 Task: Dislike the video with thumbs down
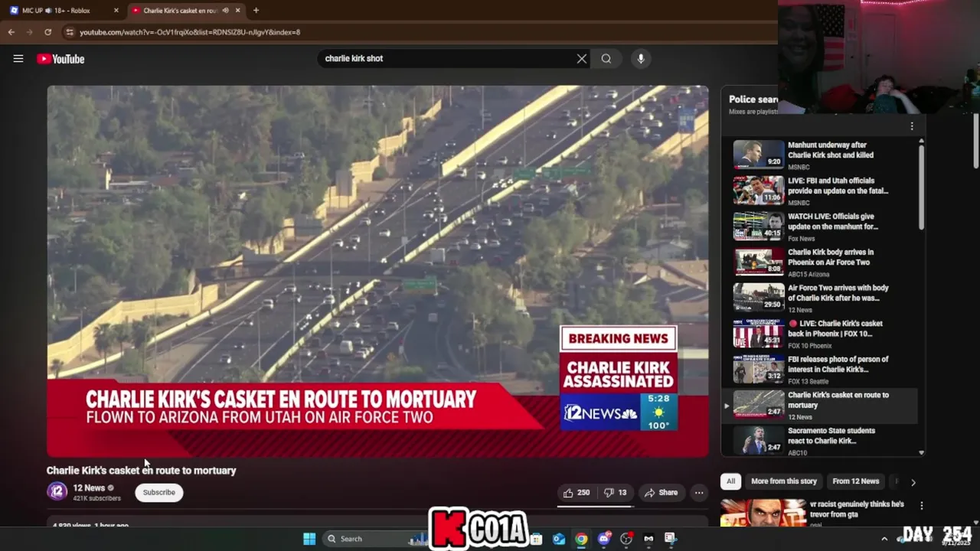[616, 493]
